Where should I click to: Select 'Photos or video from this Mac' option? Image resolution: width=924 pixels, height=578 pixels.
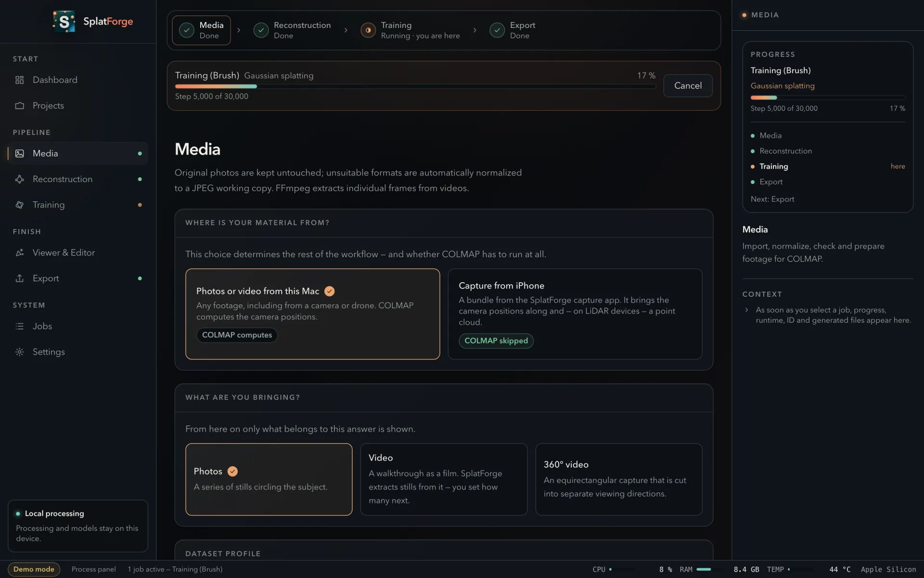tap(313, 314)
